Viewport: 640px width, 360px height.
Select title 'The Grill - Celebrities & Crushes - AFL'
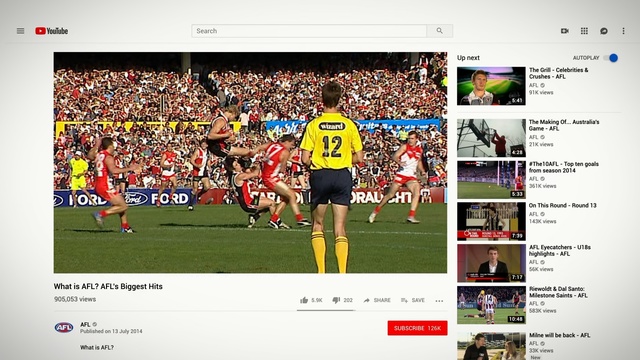pos(558,73)
